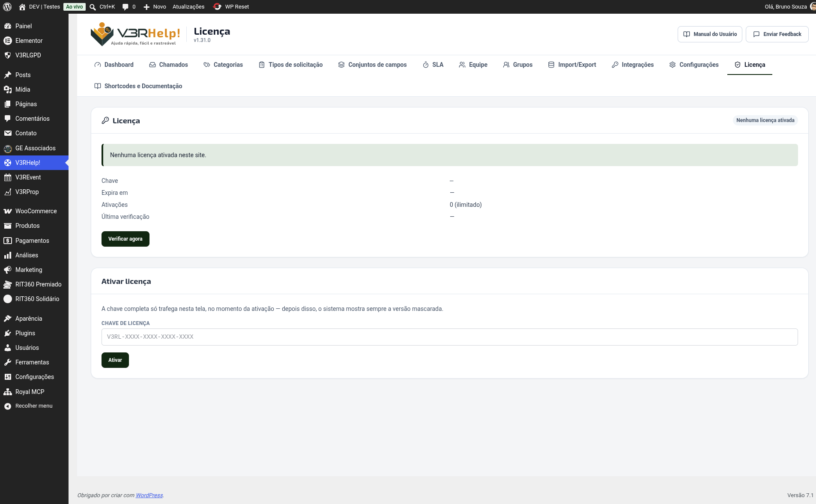Viewport: 816px width, 504px height.
Task: Click the Marketing megaphone icon
Action: [x=8, y=270]
